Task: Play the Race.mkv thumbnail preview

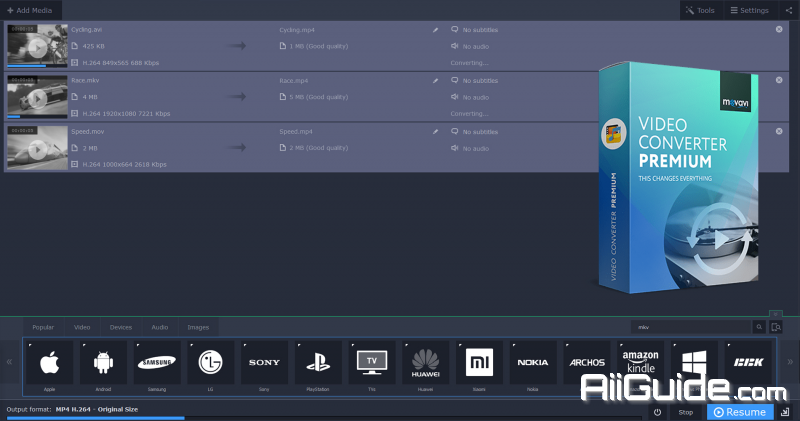Action: [x=37, y=98]
